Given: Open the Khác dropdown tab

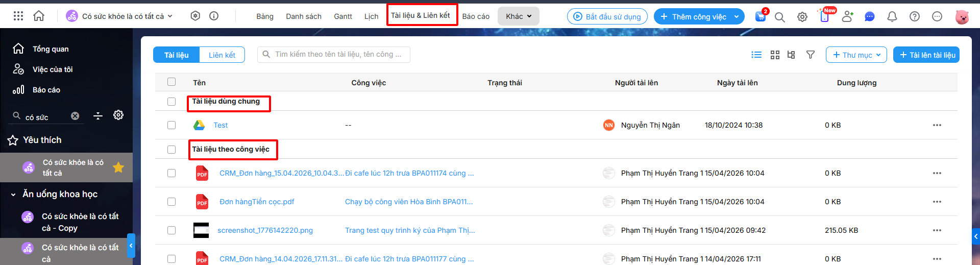Looking at the screenshot, I should coord(519,16).
